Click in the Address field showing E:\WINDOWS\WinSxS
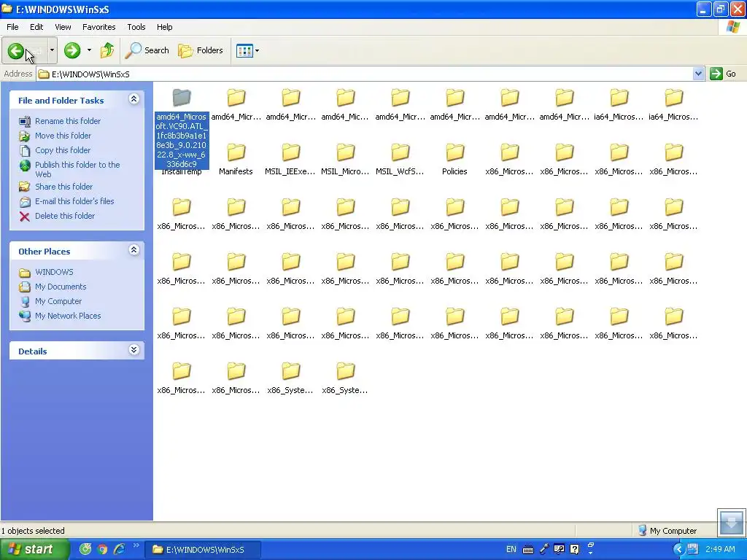Viewport: 747px width, 560px height. pyautogui.click(x=365, y=74)
